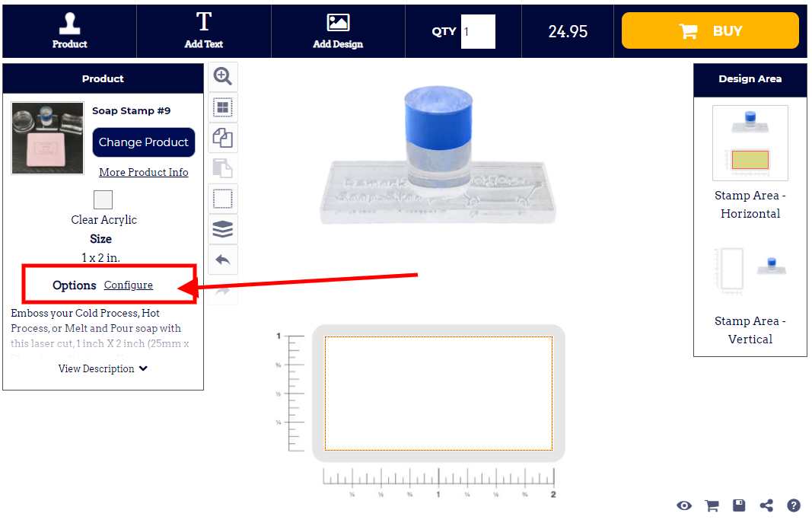Open the Options Configure link

[x=129, y=285]
